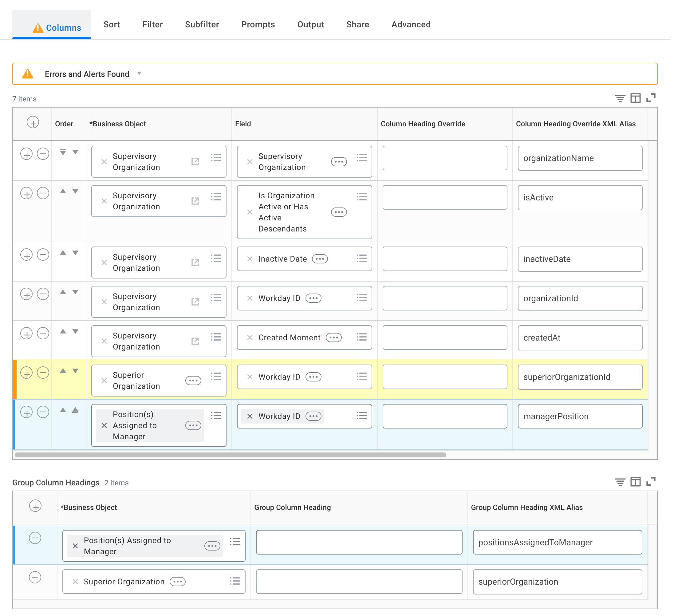Viewport: 678px width, 616px height.
Task: Remove the Superior Organization group heading row
Action: (x=35, y=581)
